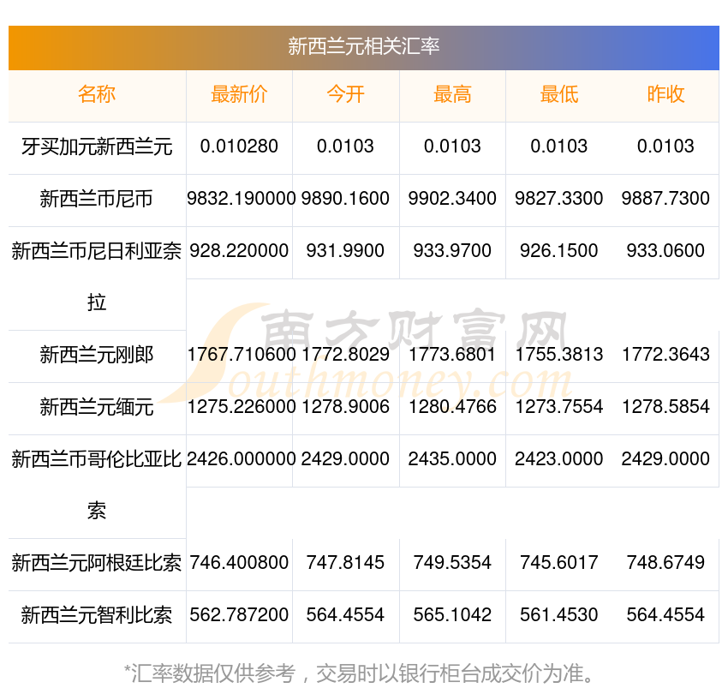Screen dimensions: 728x700
Task: Click the 最高 column header
Action: pyautogui.click(x=452, y=94)
